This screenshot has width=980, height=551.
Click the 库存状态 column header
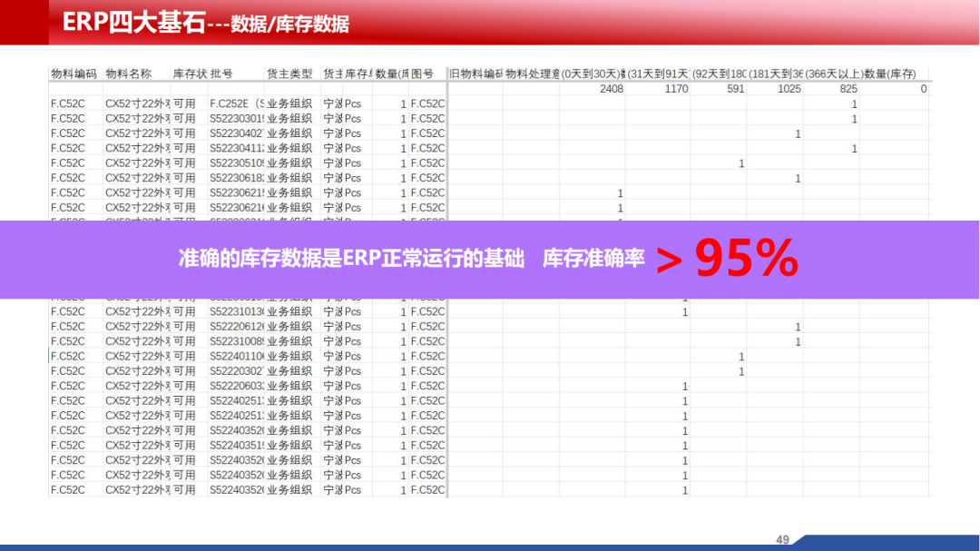(189, 74)
